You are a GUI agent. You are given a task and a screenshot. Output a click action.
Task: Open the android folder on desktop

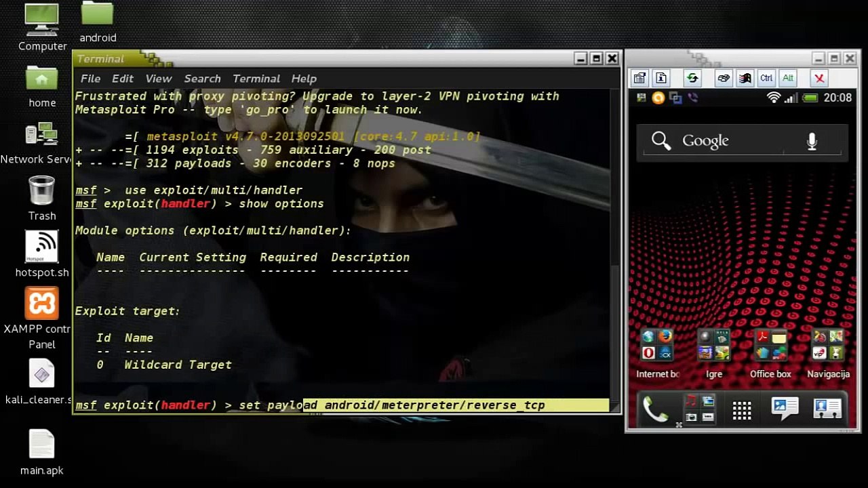(98, 15)
